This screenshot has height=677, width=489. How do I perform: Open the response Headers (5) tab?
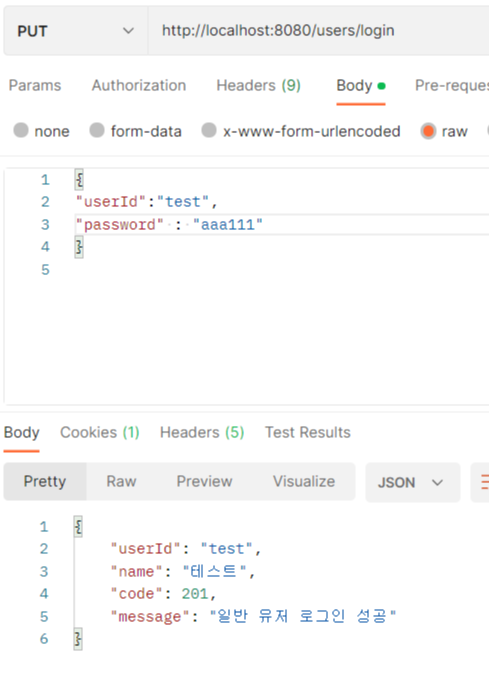click(x=202, y=433)
